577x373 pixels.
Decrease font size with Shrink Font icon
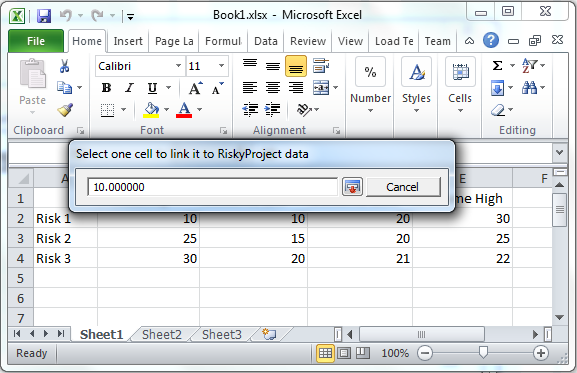[x=217, y=88]
